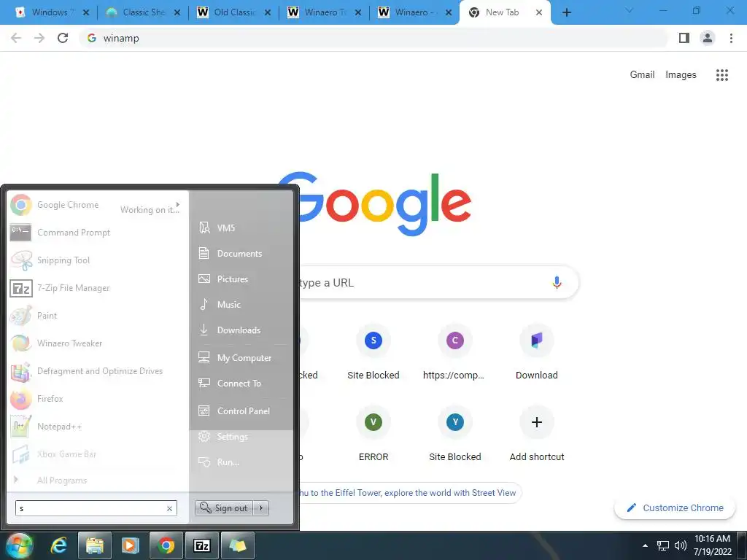Click the Sign out button

(224, 508)
